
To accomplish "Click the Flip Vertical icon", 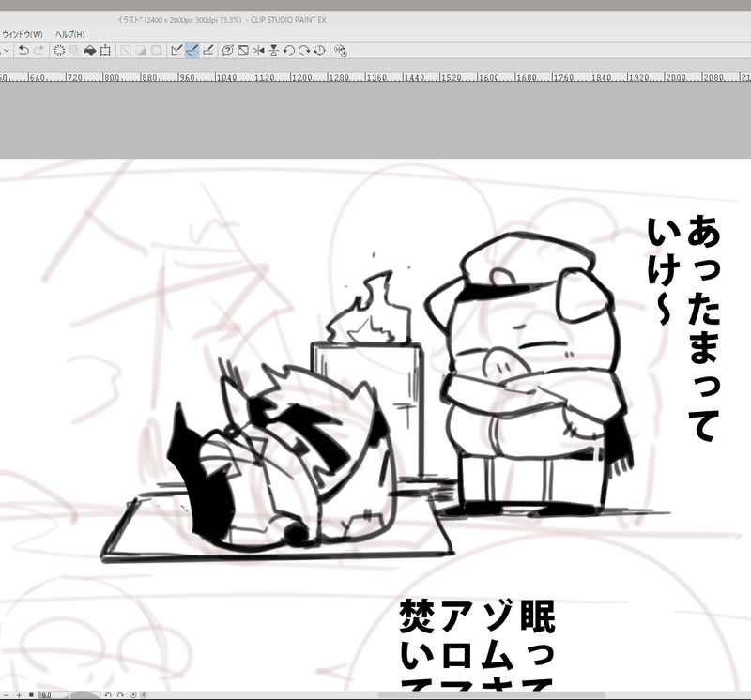I will point(273,51).
